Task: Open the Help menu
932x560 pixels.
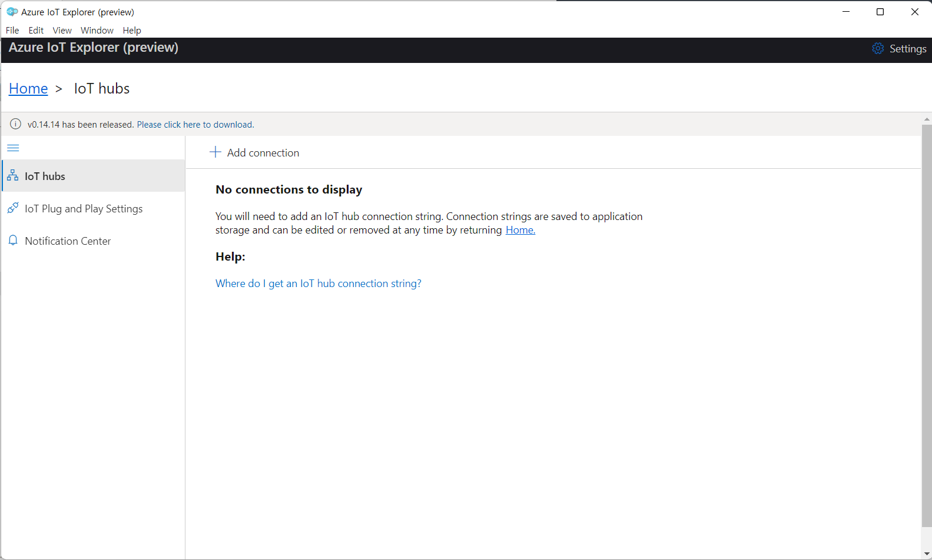Action: [x=132, y=30]
